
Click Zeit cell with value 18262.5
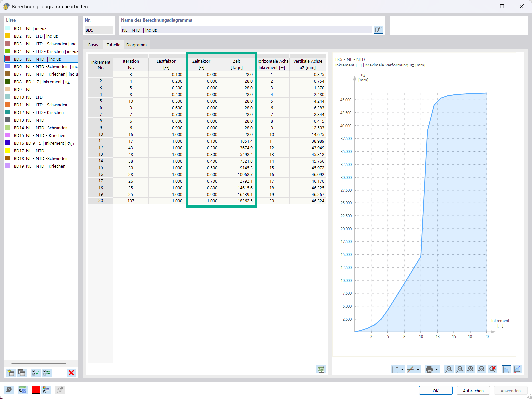[237, 201]
